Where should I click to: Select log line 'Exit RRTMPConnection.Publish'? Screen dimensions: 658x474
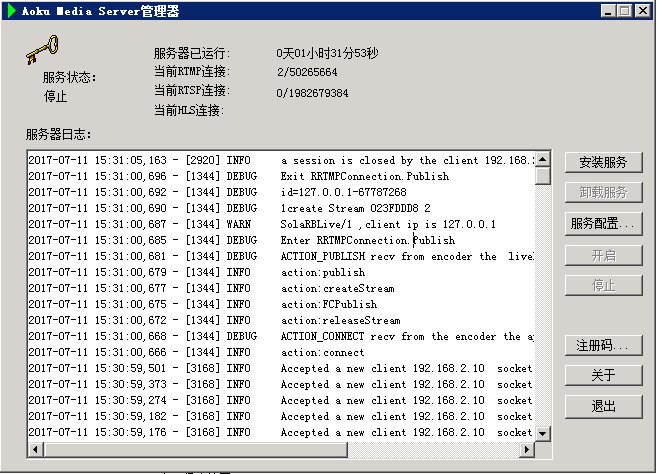281,176
